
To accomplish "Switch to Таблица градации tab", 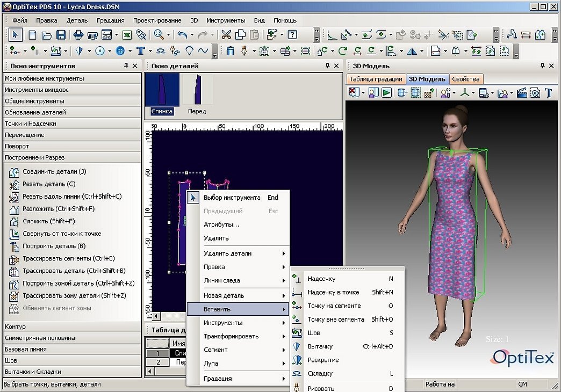I will 376,79.
